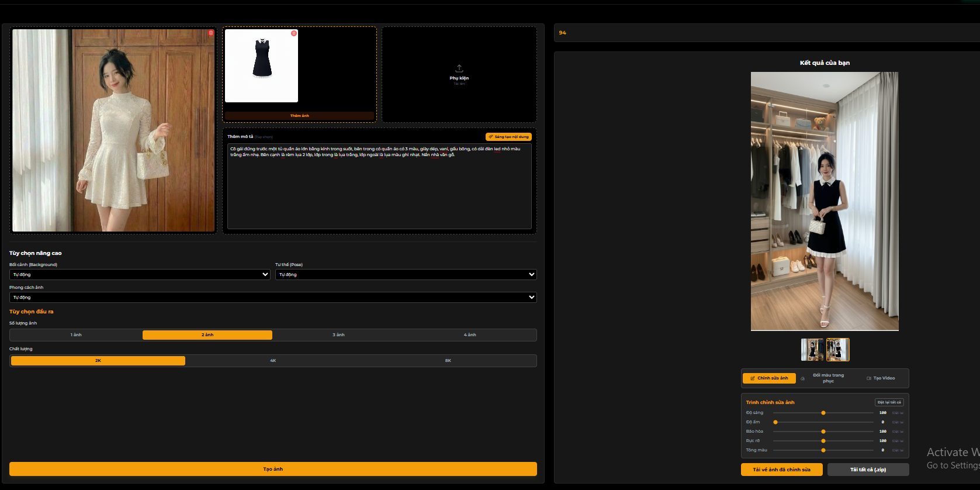Image resolution: width=980 pixels, height=490 pixels.
Task: Download edited image with Tải về button
Action: click(781, 470)
